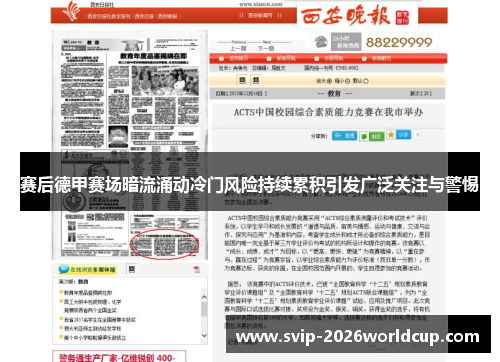Share article to Weibo (blue button)
This screenshot has width=500, height=362.
tap(344, 136)
